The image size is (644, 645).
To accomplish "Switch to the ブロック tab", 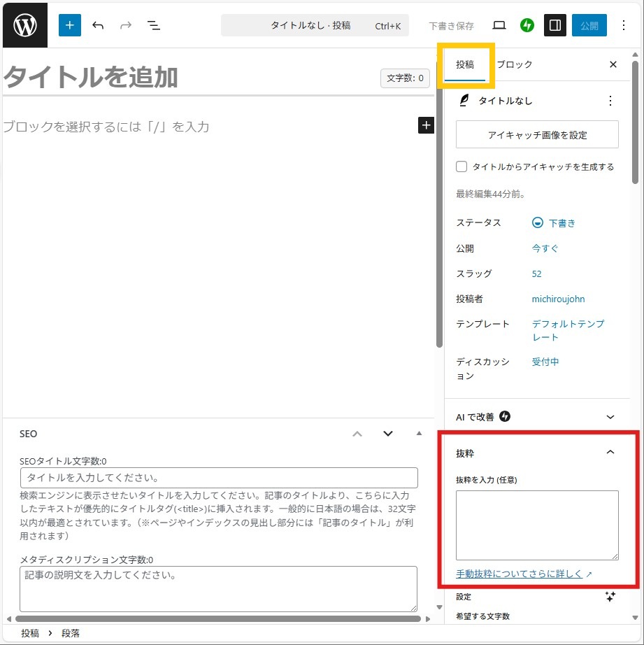I will tap(515, 64).
